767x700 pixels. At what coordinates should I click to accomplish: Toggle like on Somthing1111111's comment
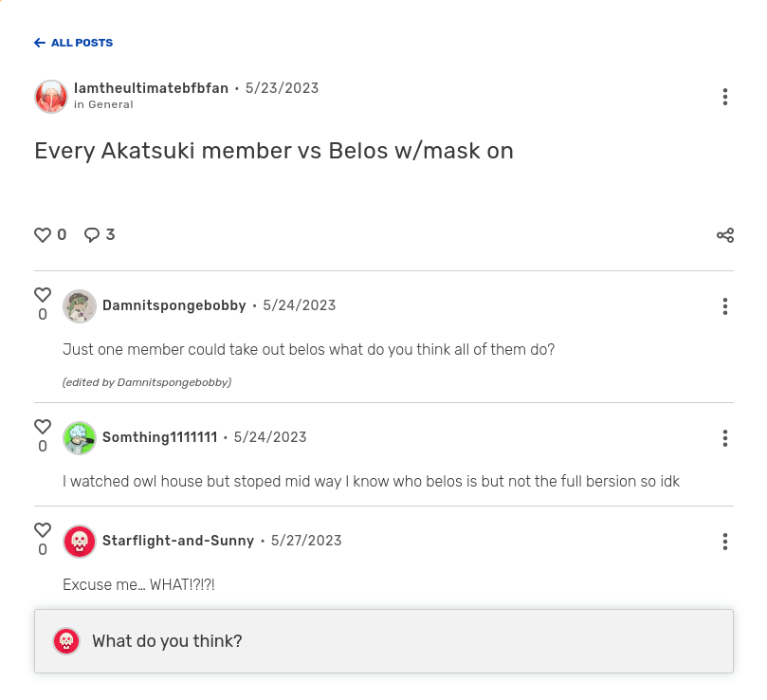click(43, 427)
